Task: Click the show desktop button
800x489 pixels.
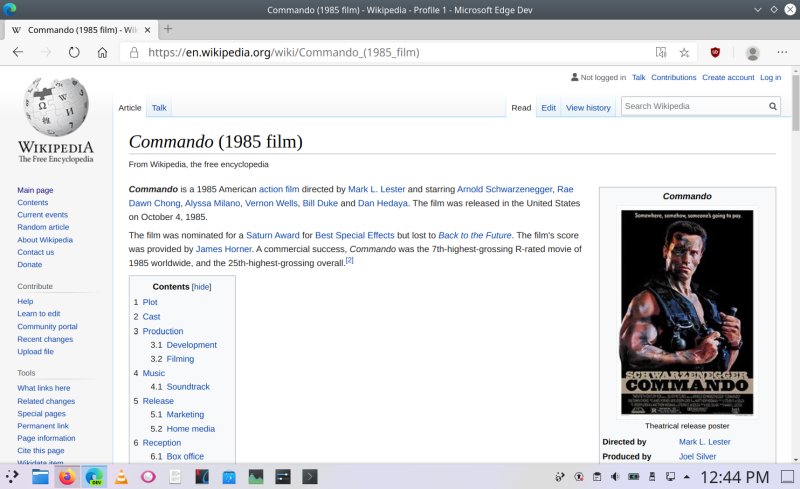Action: [788, 477]
